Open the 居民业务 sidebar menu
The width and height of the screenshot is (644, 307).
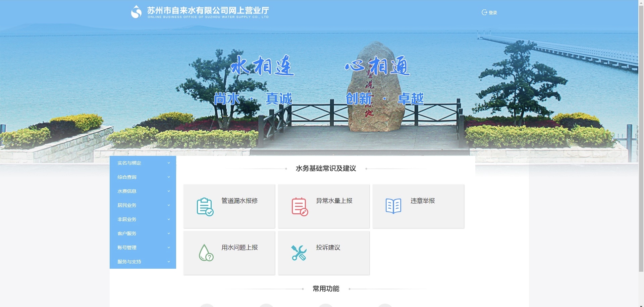point(127,205)
